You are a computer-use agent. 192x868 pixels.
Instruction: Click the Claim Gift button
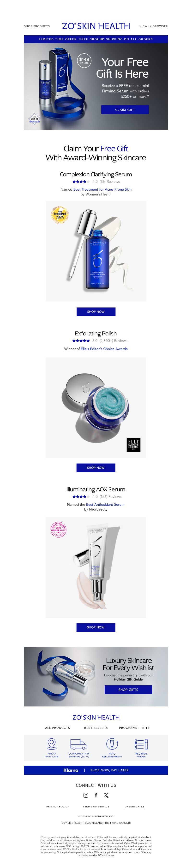[x=125, y=110]
